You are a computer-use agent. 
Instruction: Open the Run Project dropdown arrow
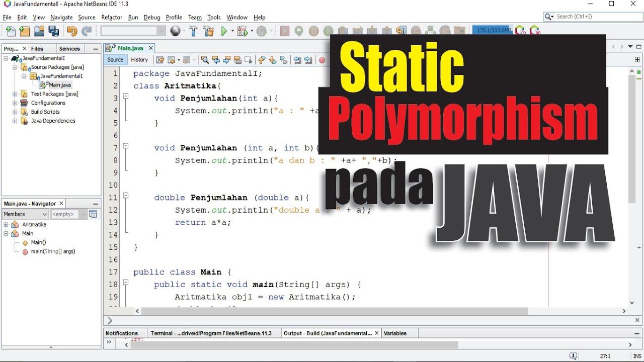point(232,31)
